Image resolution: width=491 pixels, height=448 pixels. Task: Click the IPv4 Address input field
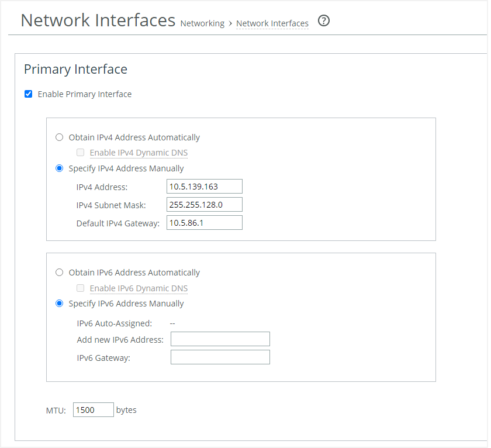pyautogui.click(x=205, y=187)
